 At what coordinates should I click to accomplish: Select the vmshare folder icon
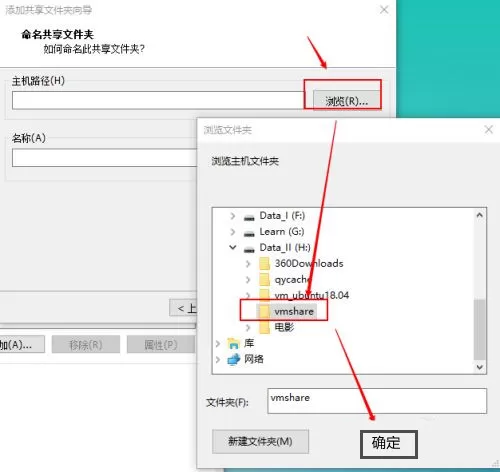[264, 312]
